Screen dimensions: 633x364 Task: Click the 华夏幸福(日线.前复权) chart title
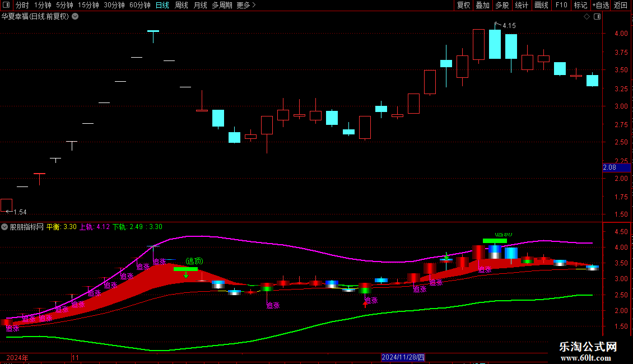(x=35, y=17)
